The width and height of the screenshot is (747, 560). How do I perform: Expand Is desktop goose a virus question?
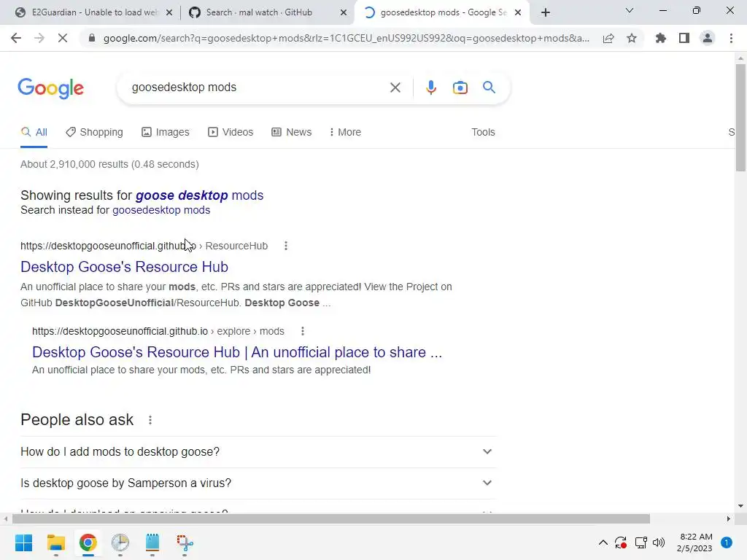(258, 483)
